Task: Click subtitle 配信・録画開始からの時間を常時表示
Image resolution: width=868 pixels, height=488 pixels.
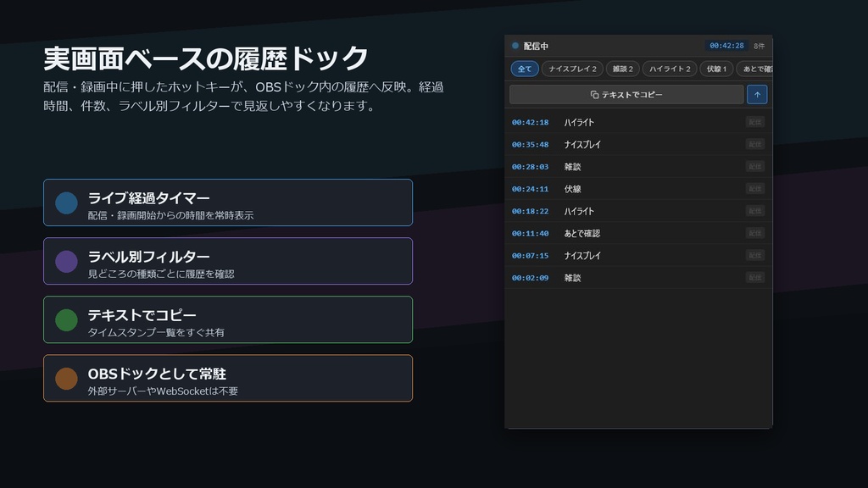Action: click(170, 215)
